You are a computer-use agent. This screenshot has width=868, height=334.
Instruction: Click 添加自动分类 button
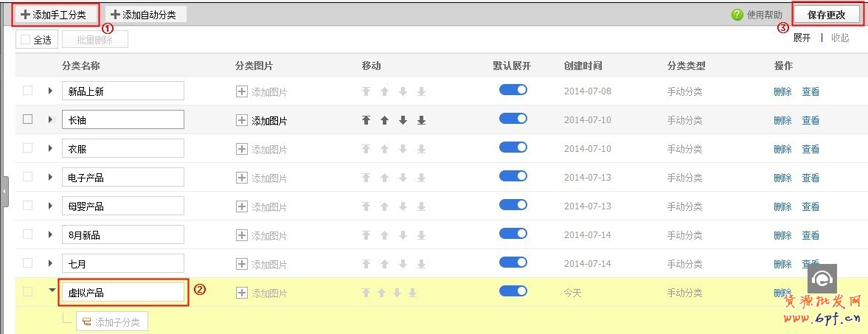pyautogui.click(x=146, y=15)
